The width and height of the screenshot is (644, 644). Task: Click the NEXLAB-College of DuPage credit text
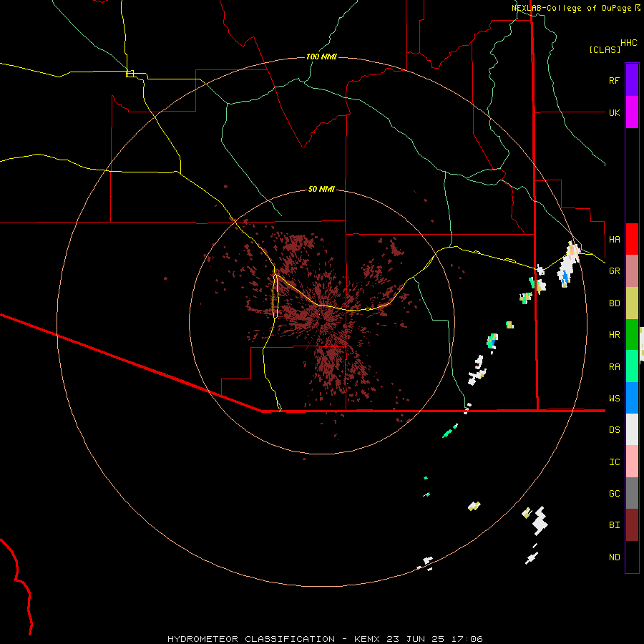572,8
